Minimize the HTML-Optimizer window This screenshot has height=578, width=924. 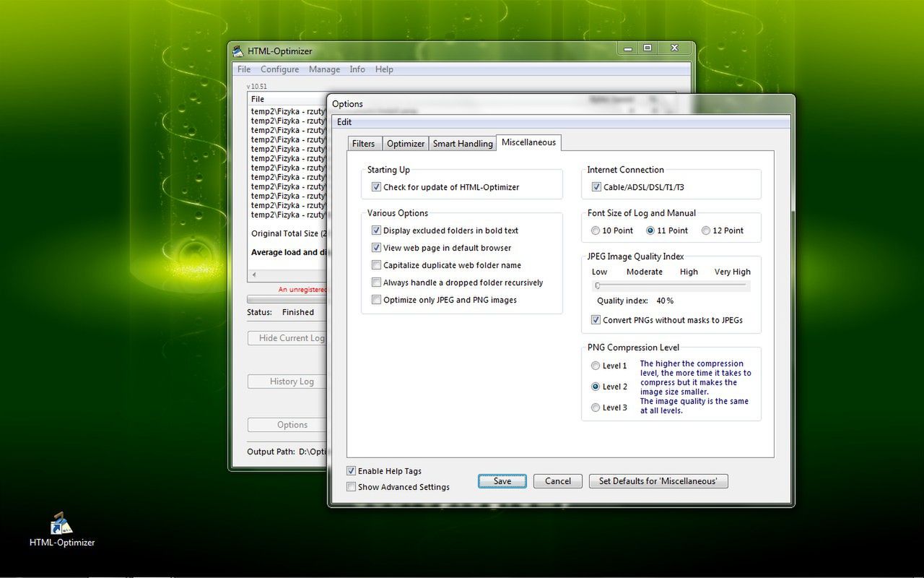(x=627, y=48)
